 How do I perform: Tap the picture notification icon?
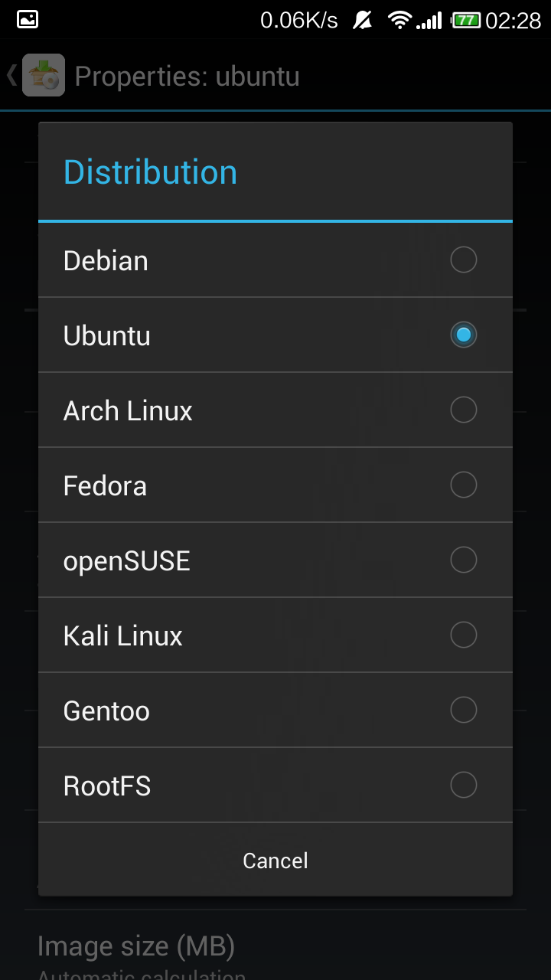click(x=28, y=20)
